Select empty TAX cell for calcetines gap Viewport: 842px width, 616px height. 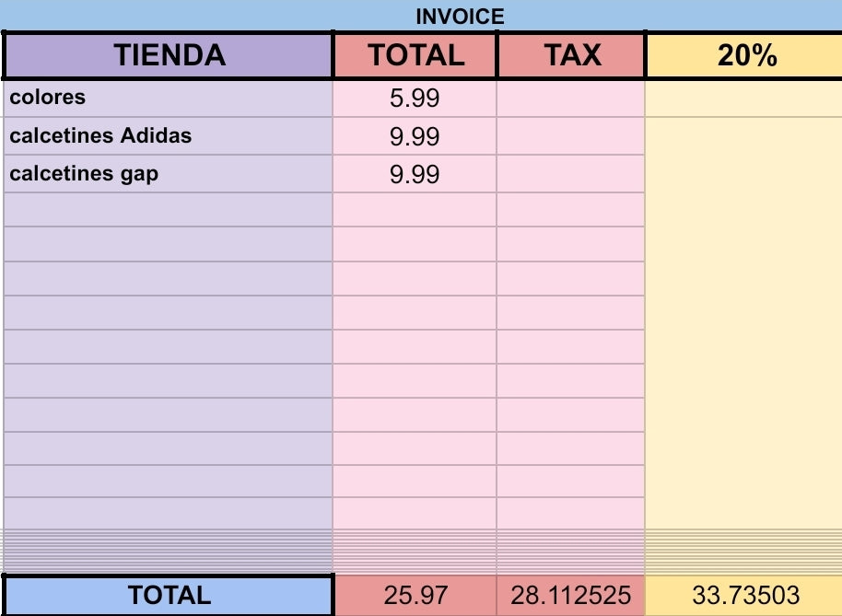[x=571, y=175]
